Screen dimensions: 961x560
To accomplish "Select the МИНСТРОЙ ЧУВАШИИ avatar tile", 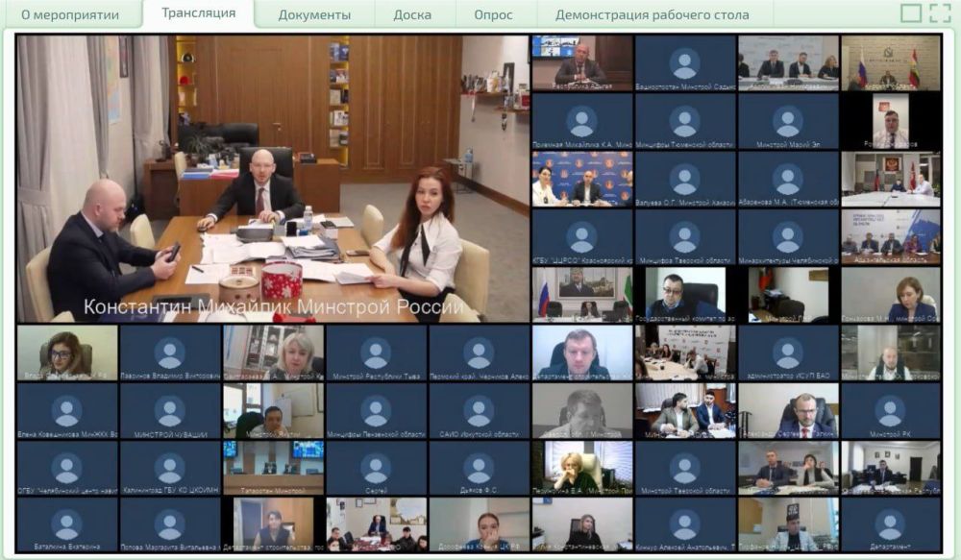I will [170, 410].
